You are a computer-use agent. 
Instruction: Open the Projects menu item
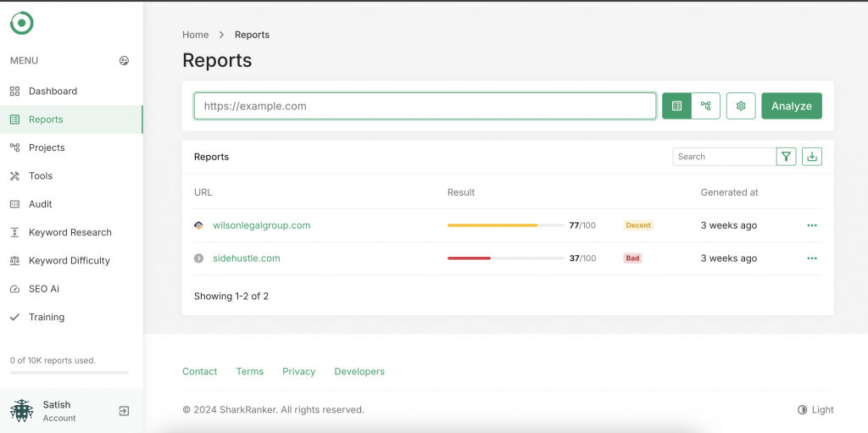click(x=47, y=147)
